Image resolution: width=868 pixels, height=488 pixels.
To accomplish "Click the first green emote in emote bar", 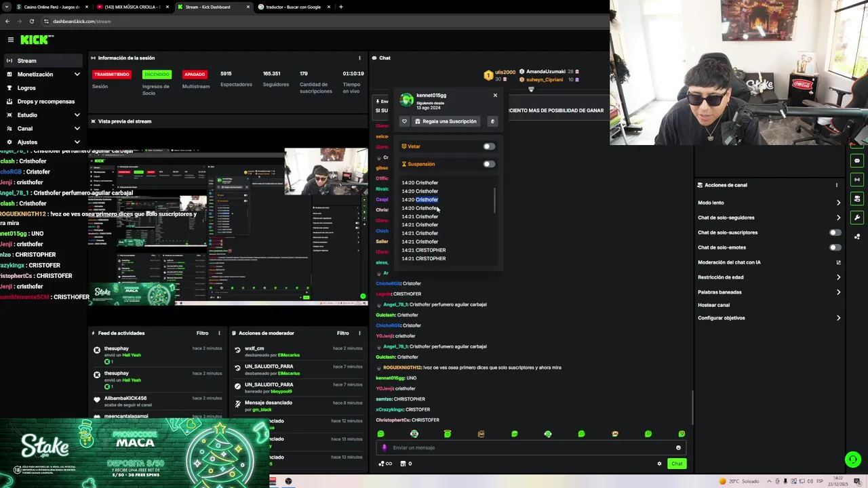I will click(x=380, y=434).
